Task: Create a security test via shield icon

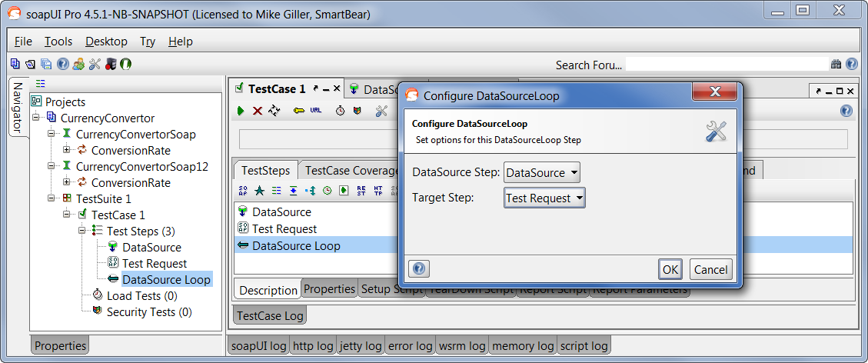Action: (357, 111)
